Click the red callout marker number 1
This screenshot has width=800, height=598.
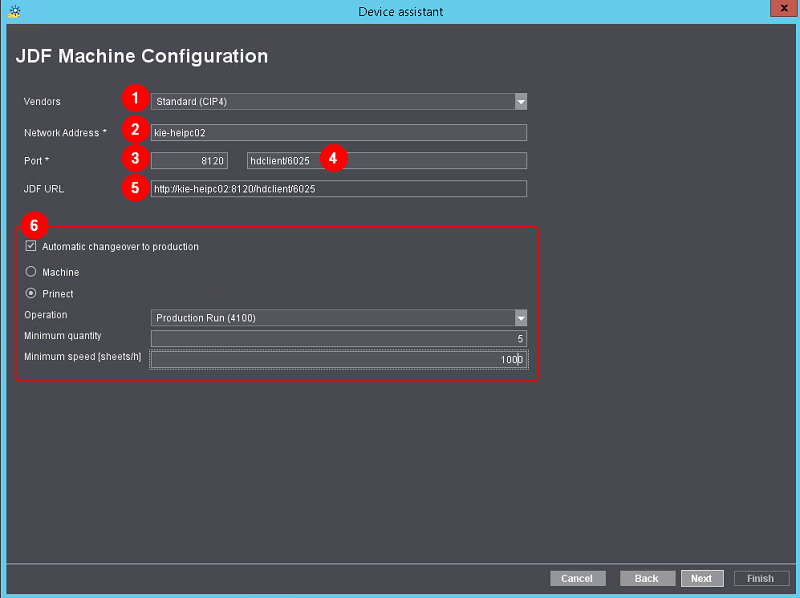132,100
